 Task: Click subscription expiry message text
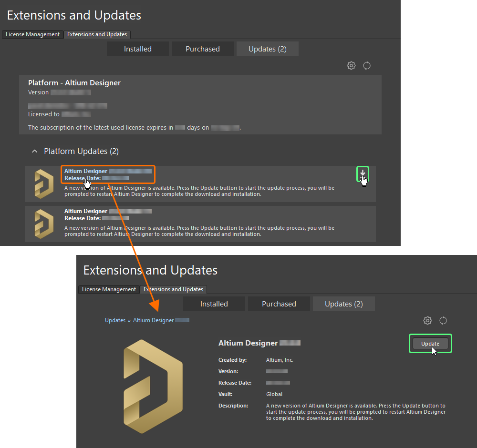click(135, 128)
